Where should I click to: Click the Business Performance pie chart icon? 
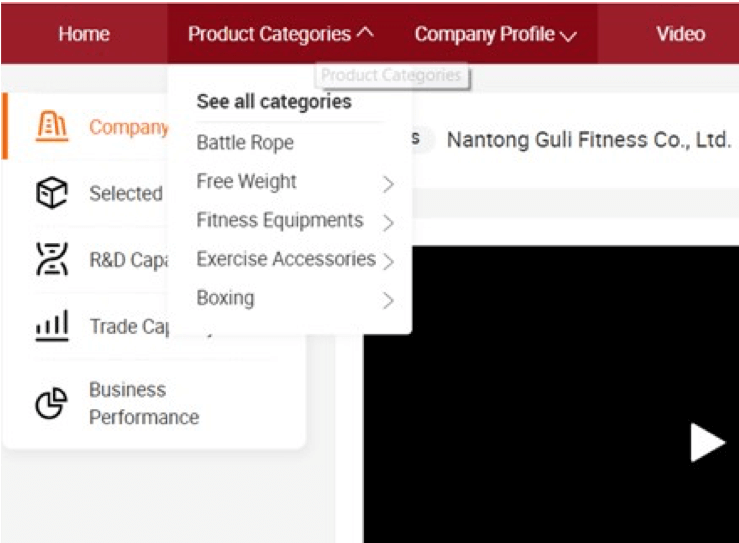[x=52, y=403]
